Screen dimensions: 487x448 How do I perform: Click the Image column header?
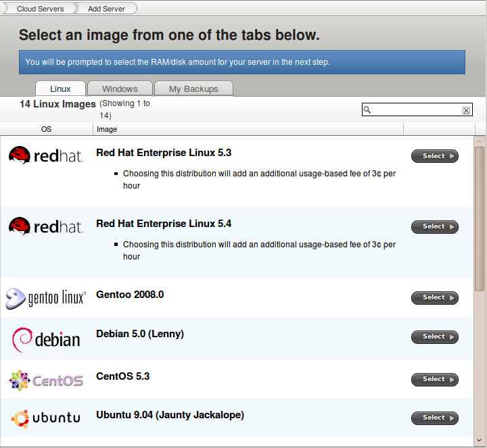tap(248, 129)
